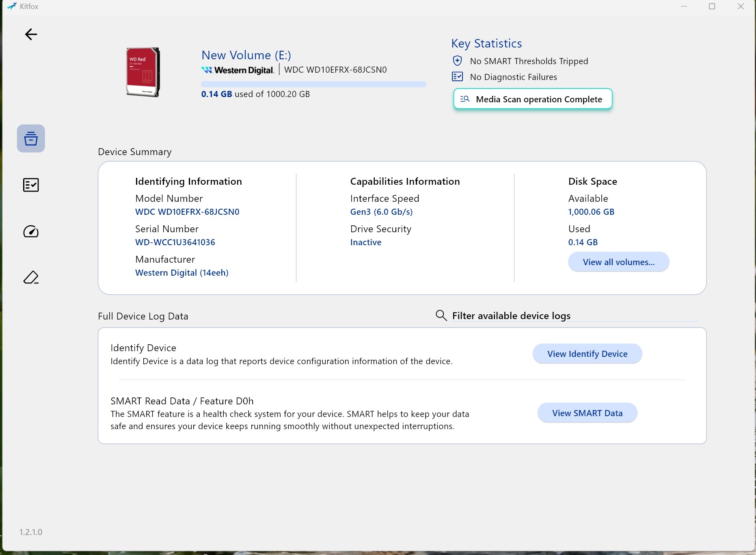Minimize the Kitfox window
Viewport: 756px width, 555px height.
coord(684,6)
